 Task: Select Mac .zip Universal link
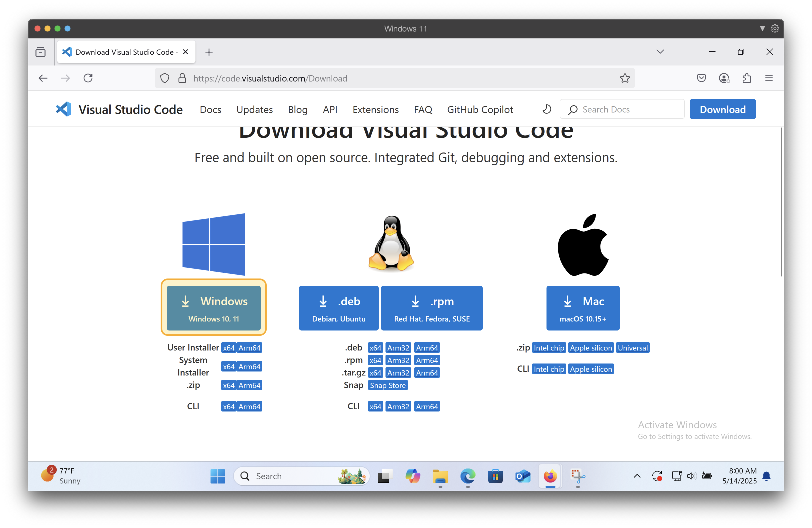(x=632, y=347)
